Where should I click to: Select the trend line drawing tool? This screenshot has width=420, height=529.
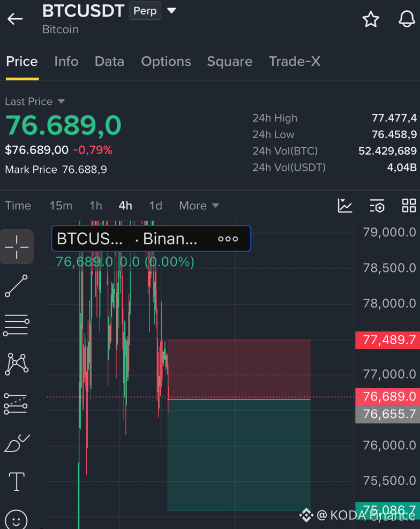[x=16, y=286]
